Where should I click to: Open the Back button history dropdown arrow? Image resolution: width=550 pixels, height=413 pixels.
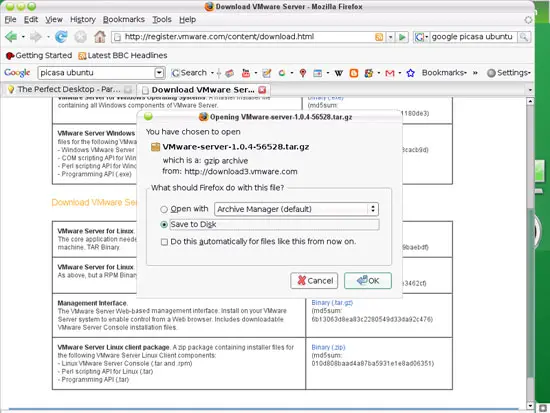click(23, 36)
